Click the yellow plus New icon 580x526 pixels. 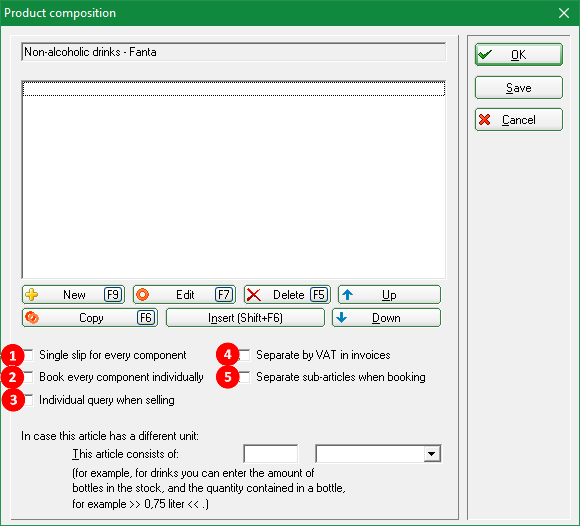click(31, 295)
